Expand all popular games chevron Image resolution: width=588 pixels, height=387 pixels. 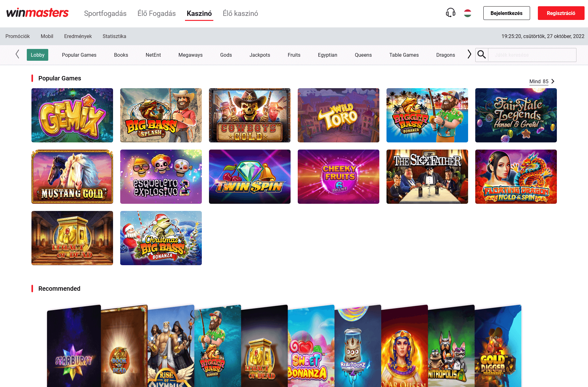(x=553, y=81)
